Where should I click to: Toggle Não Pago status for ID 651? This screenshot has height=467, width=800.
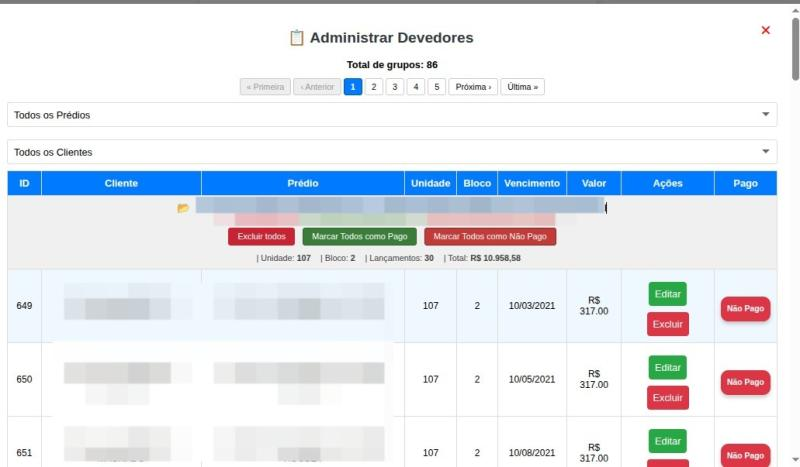click(x=745, y=455)
